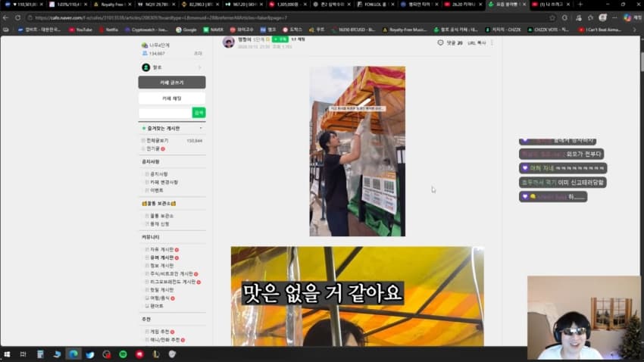Open the new tab plus button
644x362 pixels.
pyautogui.click(x=580, y=4)
